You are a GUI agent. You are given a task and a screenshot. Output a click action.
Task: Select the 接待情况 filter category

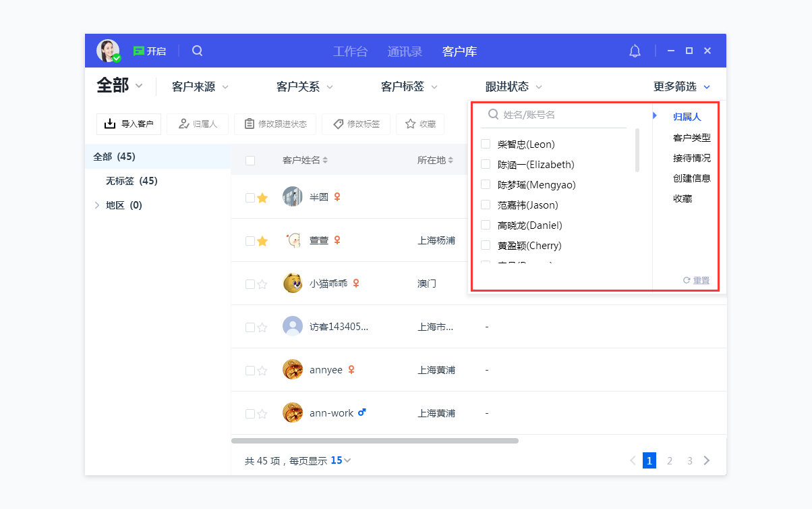coord(692,158)
